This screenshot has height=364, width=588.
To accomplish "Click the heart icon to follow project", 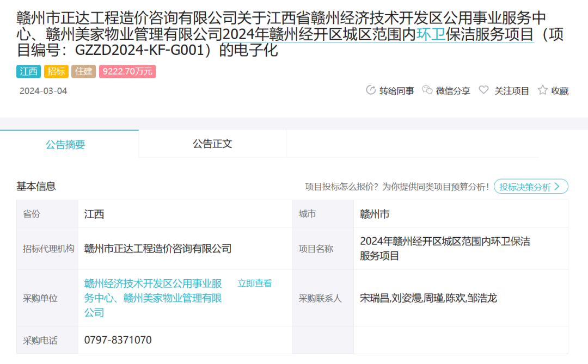I will click(x=484, y=90).
